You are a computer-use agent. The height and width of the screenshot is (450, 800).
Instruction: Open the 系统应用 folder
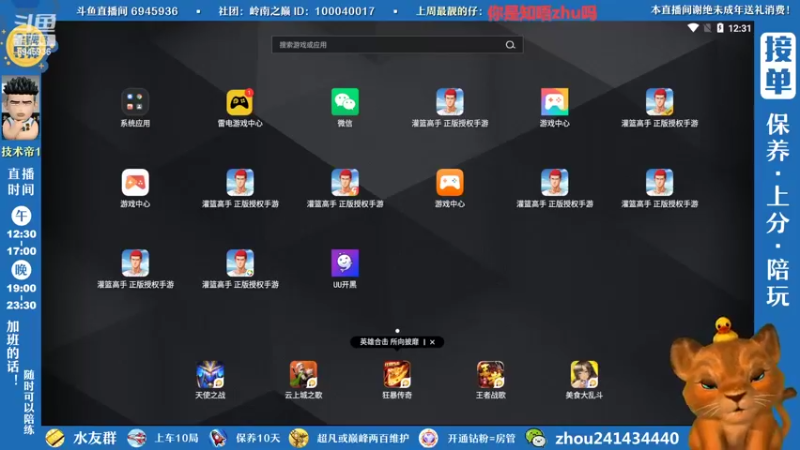pyautogui.click(x=135, y=102)
